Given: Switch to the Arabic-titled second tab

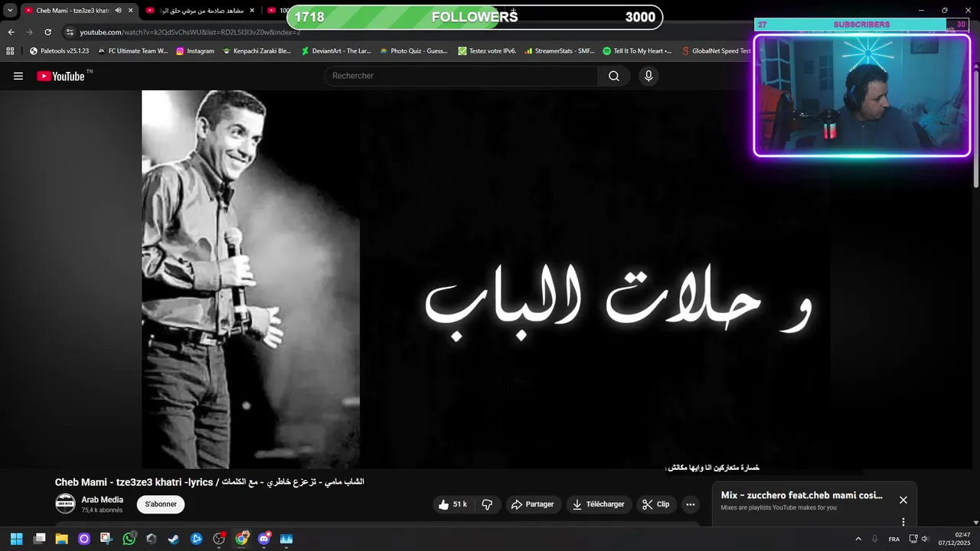Looking at the screenshot, I should pos(199,11).
